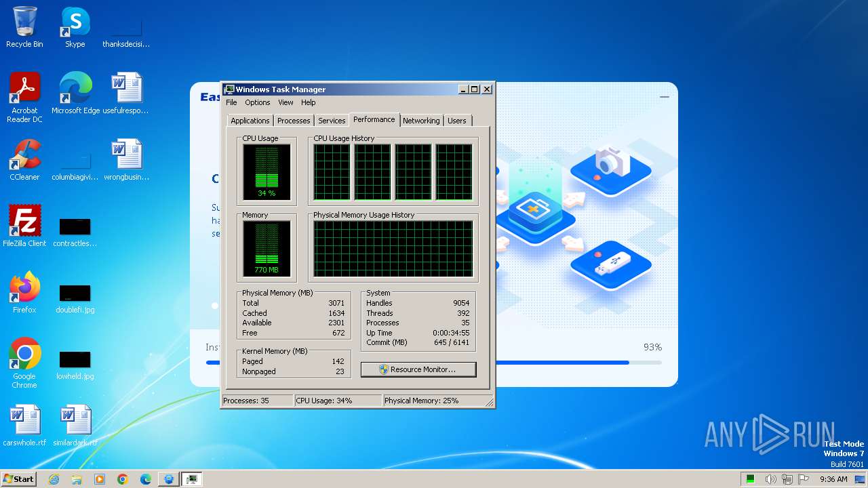Open the Windows Explorer taskbar icon
The image size is (868, 488).
tap(77, 479)
